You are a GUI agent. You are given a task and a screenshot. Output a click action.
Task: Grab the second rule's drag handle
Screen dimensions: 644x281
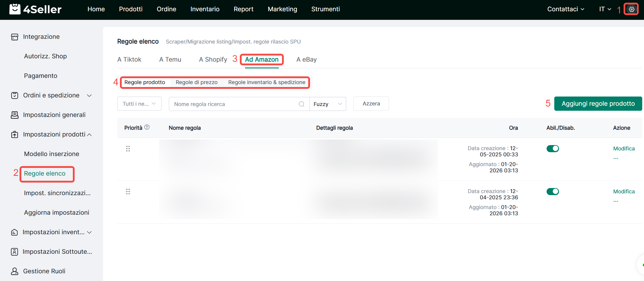pyautogui.click(x=128, y=192)
